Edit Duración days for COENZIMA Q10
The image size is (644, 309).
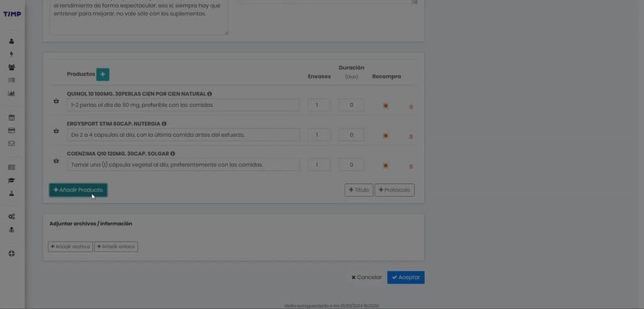pyautogui.click(x=351, y=165)
